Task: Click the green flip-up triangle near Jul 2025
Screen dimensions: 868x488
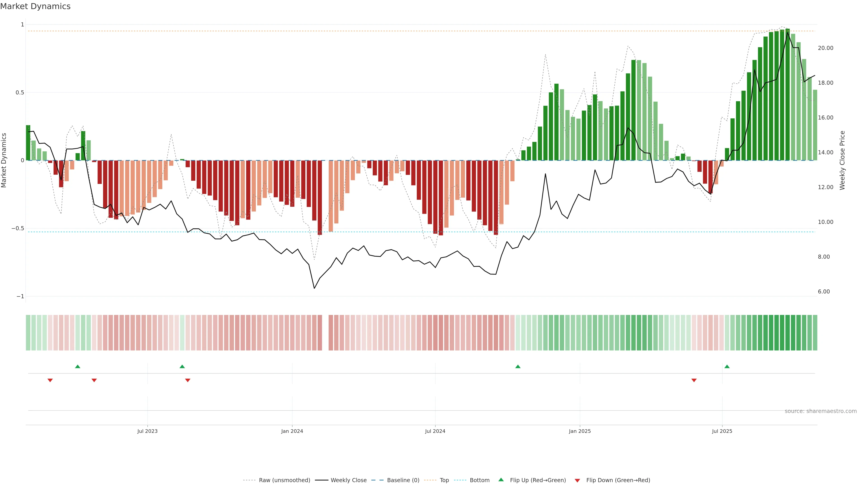Action: pos(727,366)
